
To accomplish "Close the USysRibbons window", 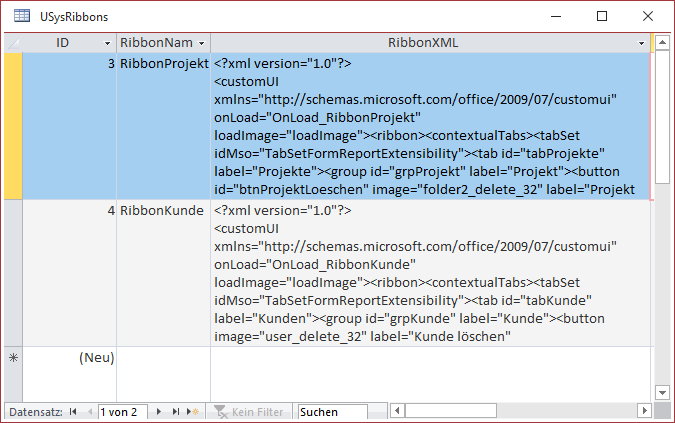I will [x=647, y=16].
